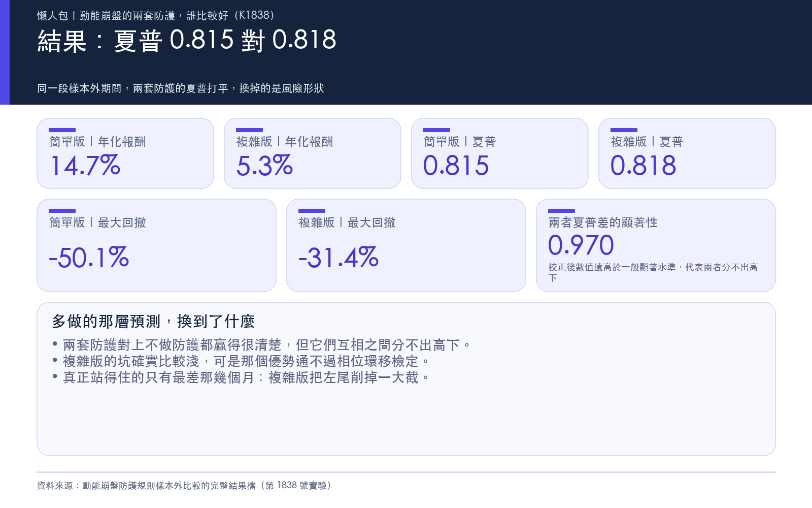The height and width of the screenshot is (508, 812).
Task: Select the value 5.3%
Action: click(265, 166)
